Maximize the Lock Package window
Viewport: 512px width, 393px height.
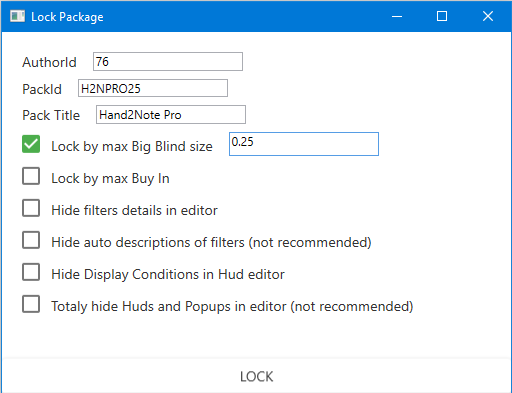(x=442, y=16)
